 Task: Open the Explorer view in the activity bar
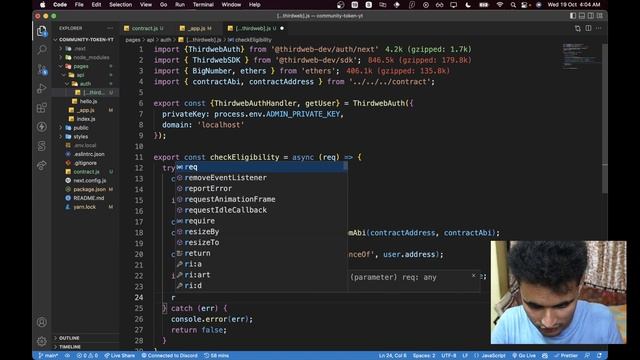pyautogui.click(x=42, y=31)
